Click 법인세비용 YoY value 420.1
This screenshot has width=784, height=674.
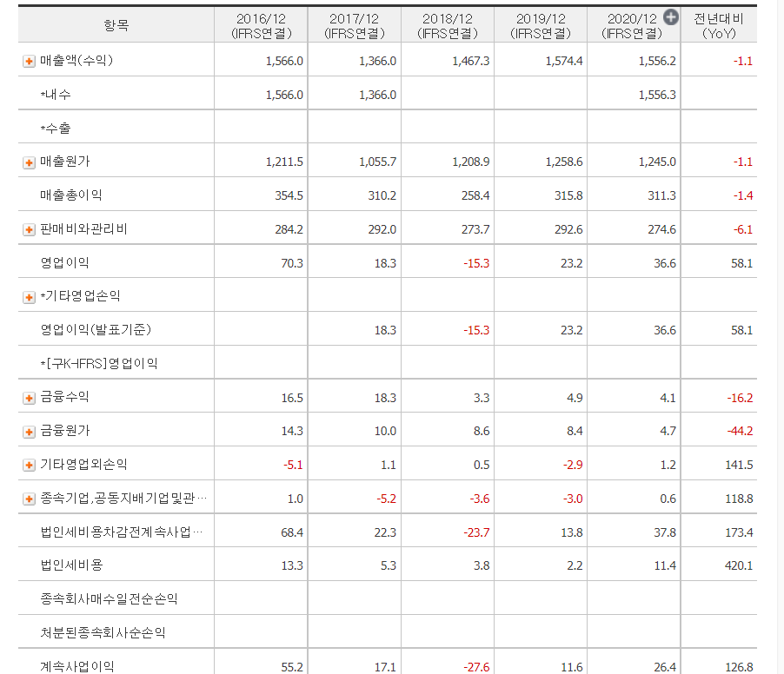pos(739,565)
